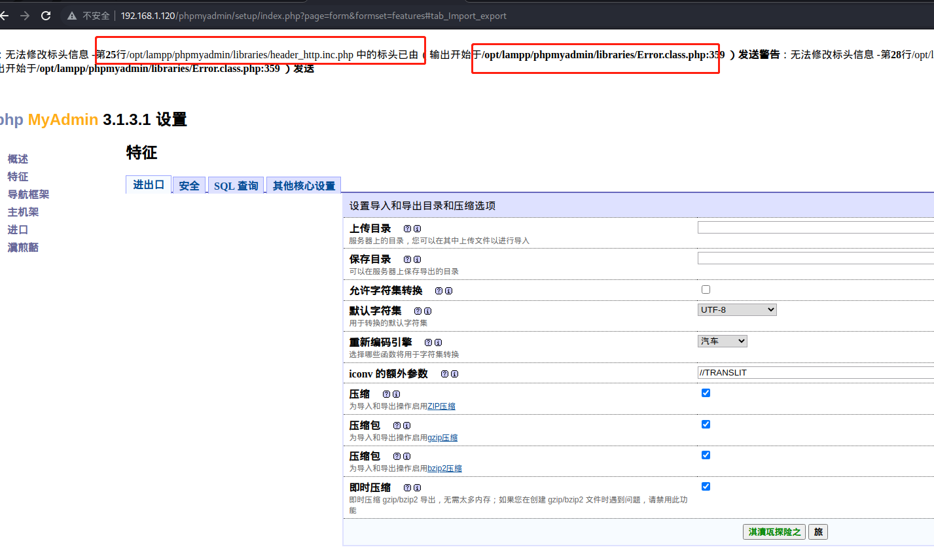Uncheck the gzip压缩 checkbox
This screenshot has width=934, height=560.
pos(706,425)
